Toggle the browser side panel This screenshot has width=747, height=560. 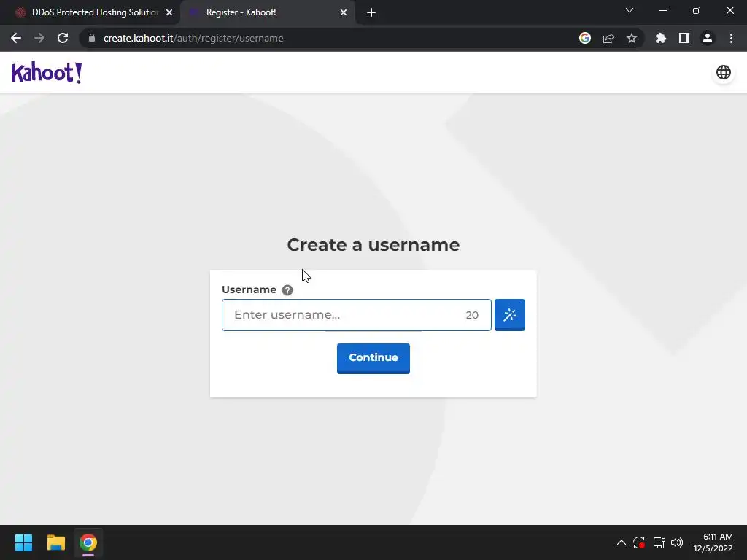click(684, 38)
